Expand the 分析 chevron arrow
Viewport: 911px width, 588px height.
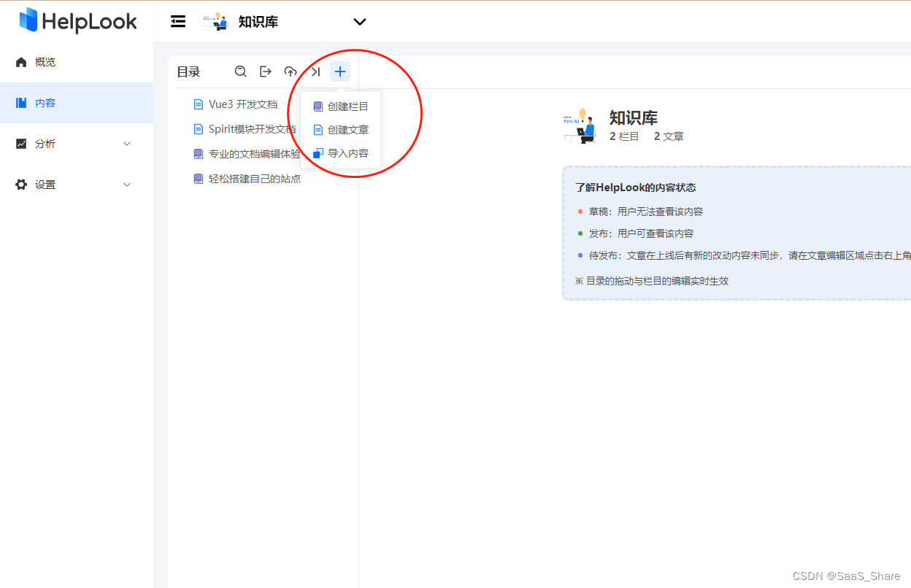127,144
